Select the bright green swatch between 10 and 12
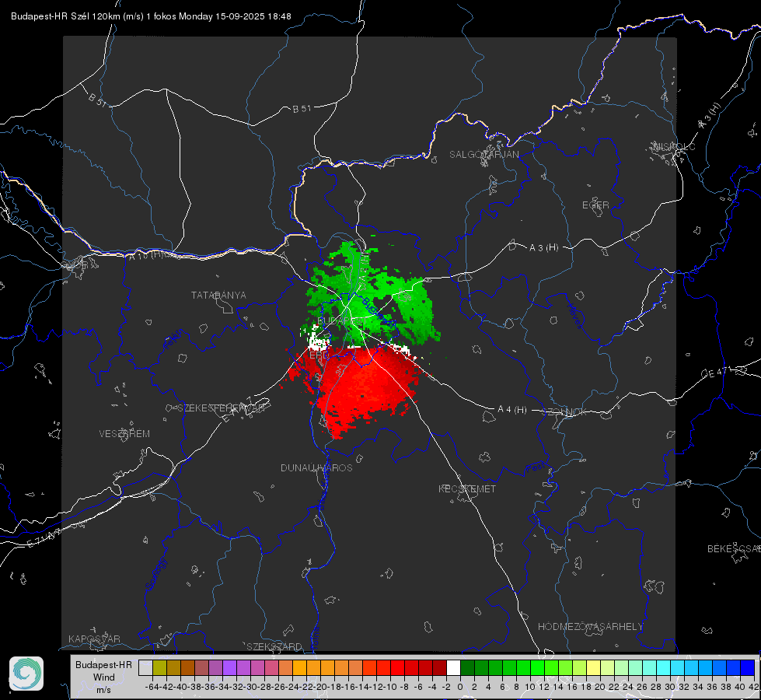The width and height of the screenshot is (761, 700). coord(537,667)
